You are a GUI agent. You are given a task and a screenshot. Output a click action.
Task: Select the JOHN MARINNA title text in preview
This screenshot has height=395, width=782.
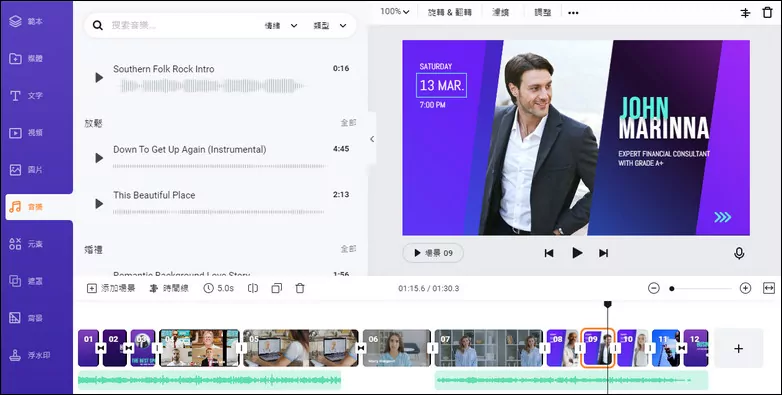coord(663,118)
